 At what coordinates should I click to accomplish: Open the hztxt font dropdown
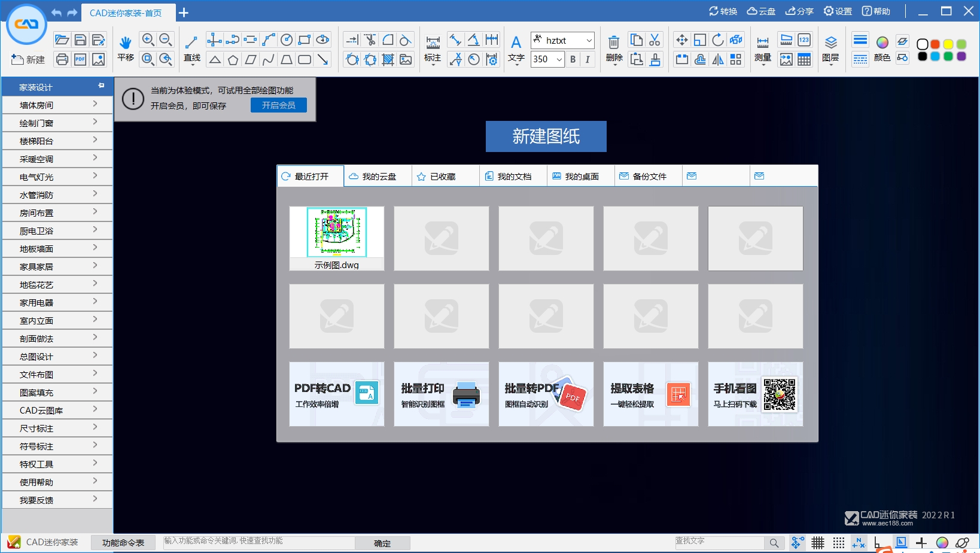[589, 41]
